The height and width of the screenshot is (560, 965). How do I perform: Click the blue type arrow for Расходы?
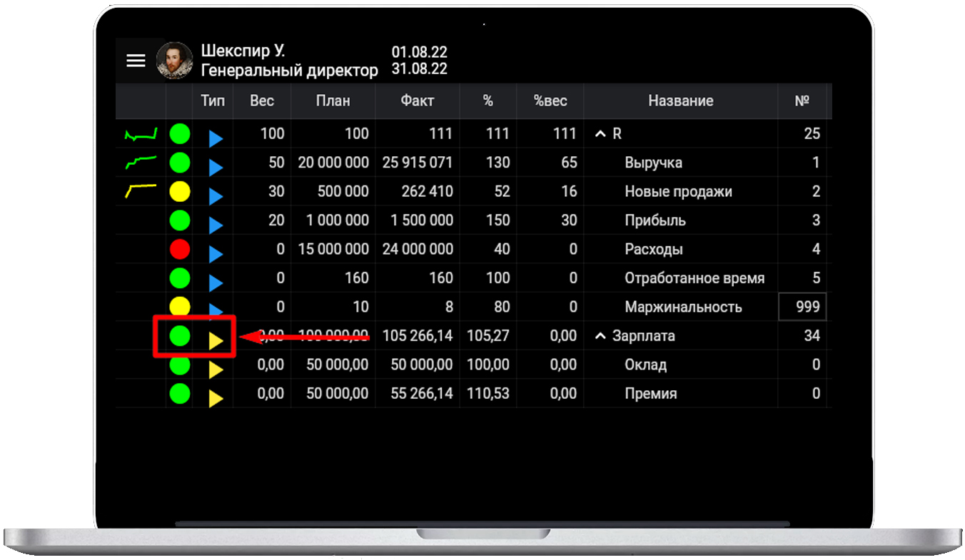tap(216, 254)
